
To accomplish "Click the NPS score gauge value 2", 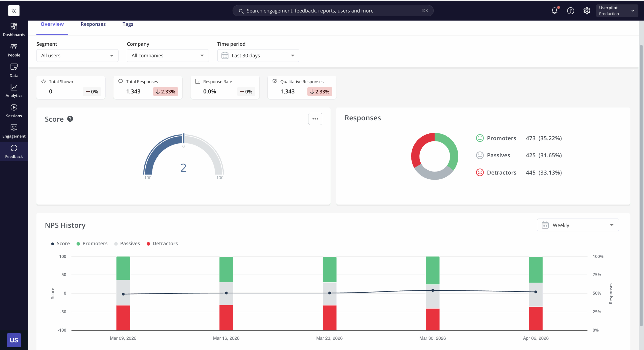I will click(x=183, y=168).
